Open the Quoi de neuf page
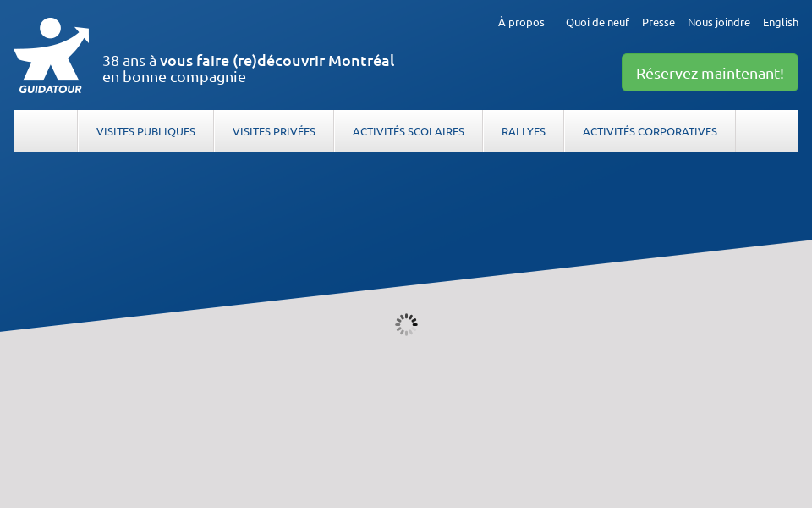The width and height of the screenshot is (812, 508). (597, 22)
